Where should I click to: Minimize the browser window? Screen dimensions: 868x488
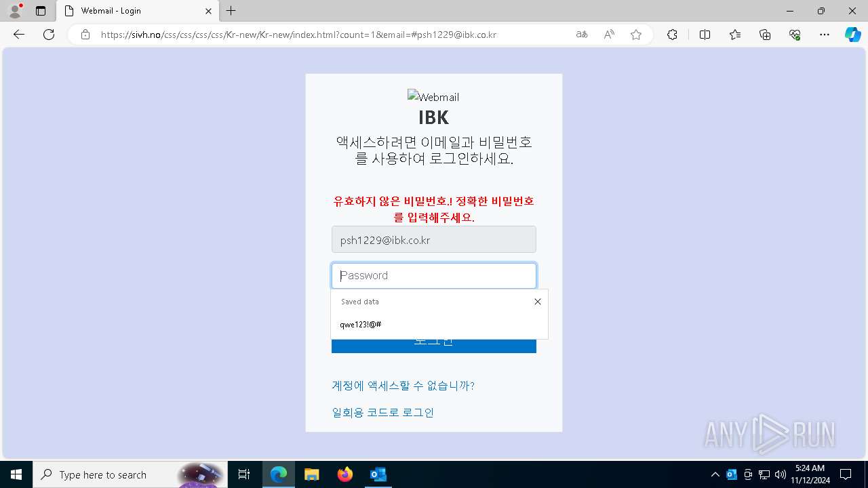click(790, 11)
